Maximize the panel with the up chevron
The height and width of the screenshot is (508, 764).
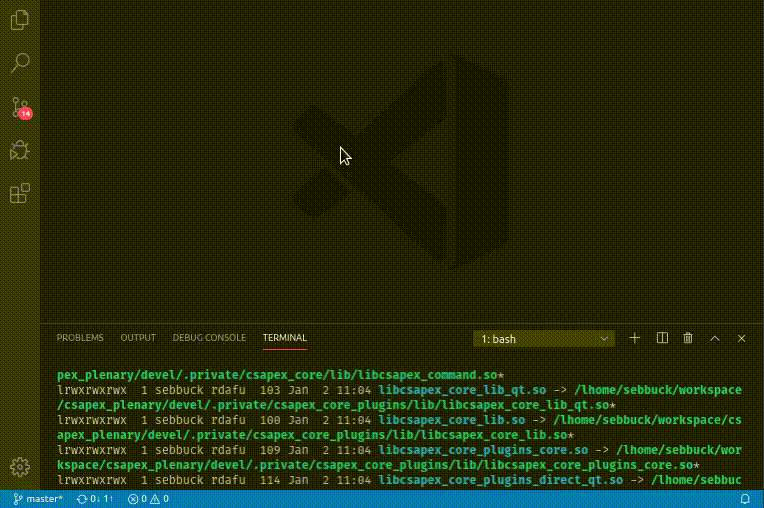coord(715,338)
